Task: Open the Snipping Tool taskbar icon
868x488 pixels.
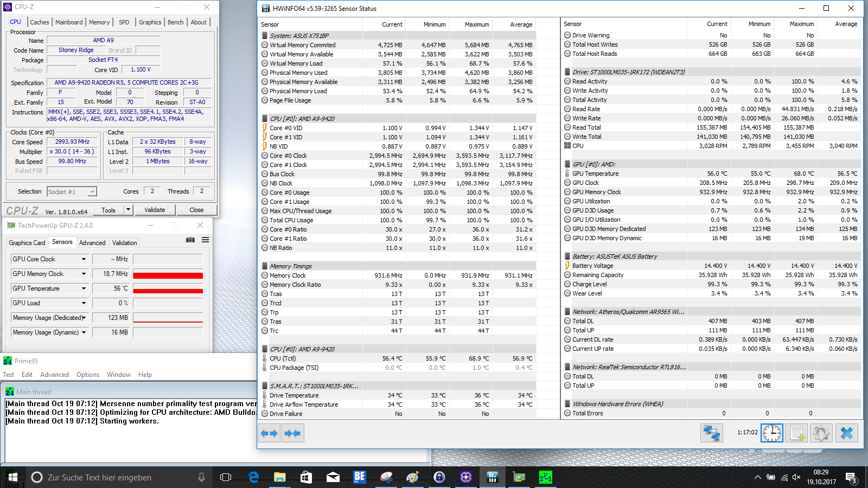Action: coord(386,477)
